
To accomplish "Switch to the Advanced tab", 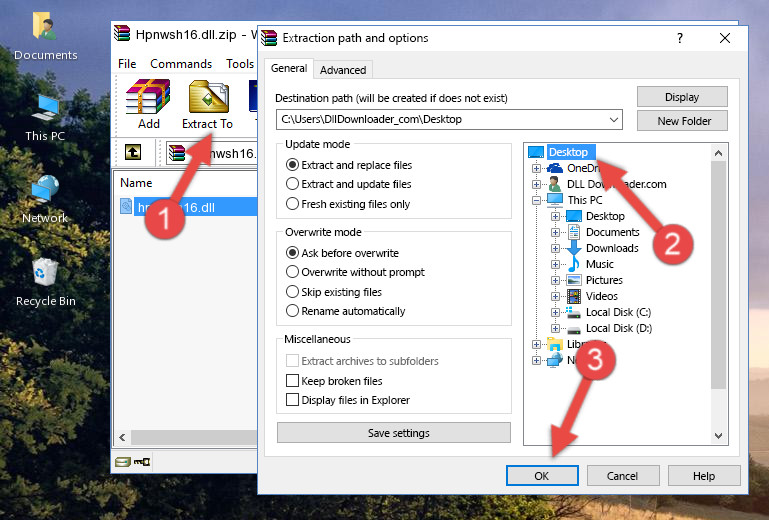I will [x=343, y=70].
